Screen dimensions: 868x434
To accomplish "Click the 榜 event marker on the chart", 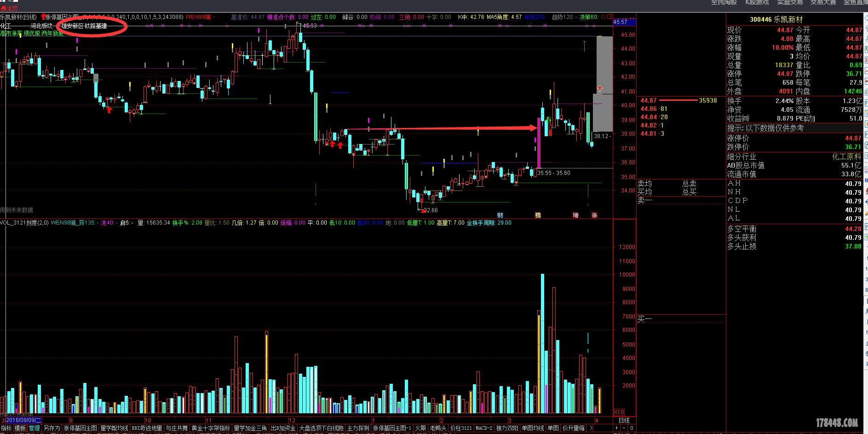I will (x=538, y=215).
